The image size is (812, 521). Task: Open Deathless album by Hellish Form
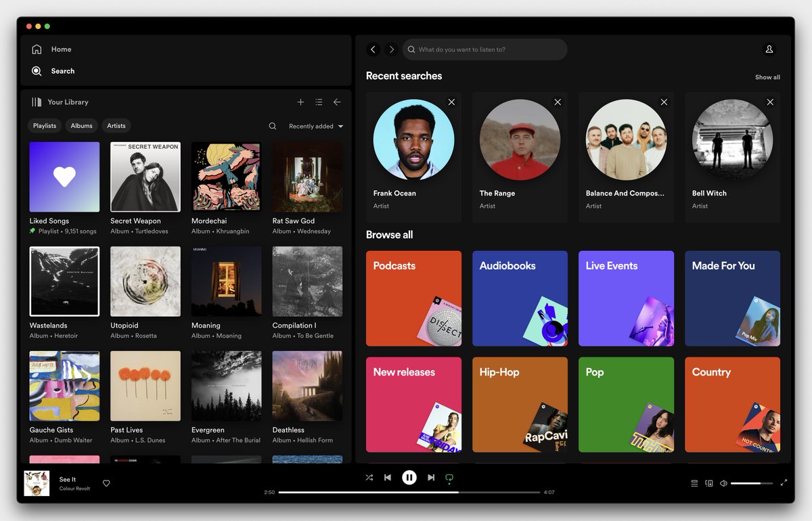click(x=307, y=386)
